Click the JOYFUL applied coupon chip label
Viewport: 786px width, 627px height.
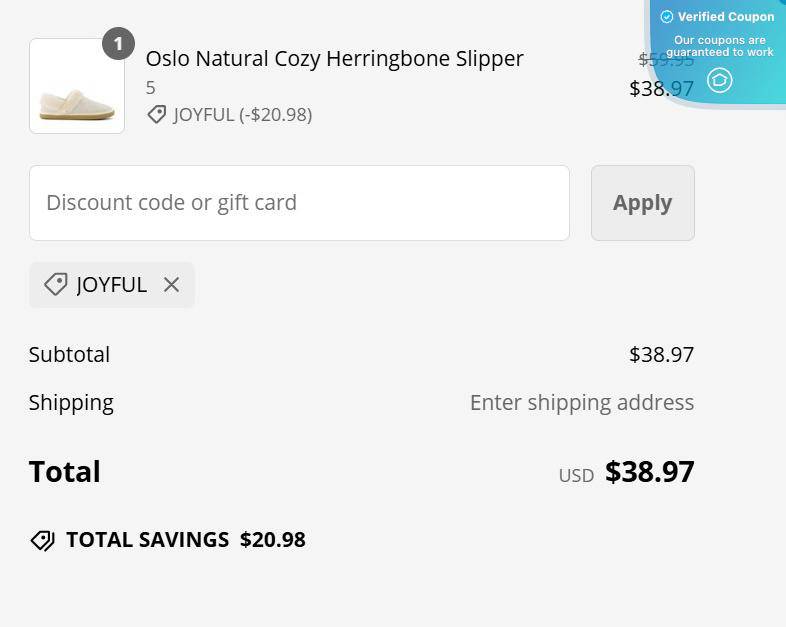[x=111, y=285]
